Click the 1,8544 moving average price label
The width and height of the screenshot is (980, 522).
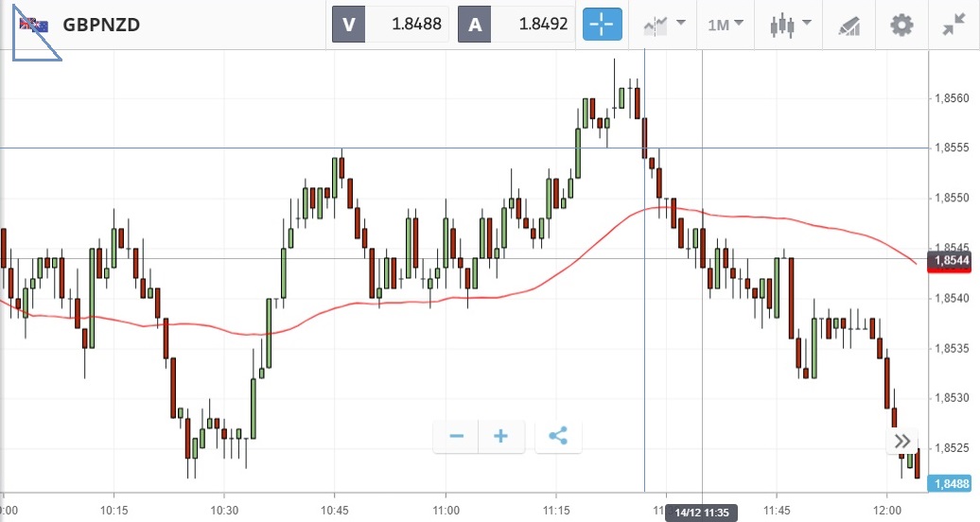tap(954, 260)
